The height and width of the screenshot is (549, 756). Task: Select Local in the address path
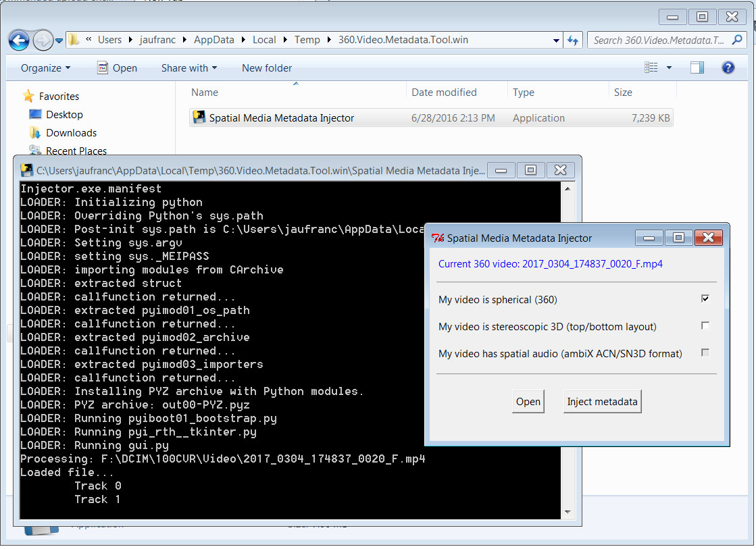pyautogui.click(x=264, y=40)
